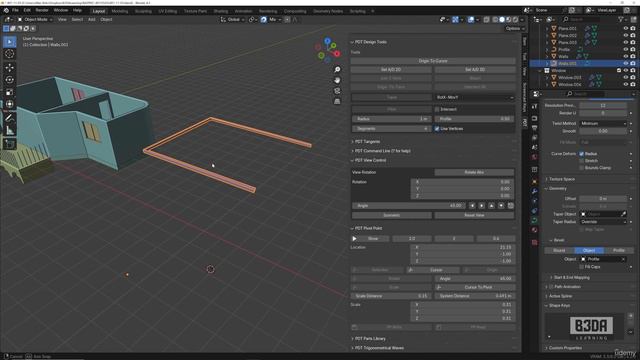Enable the Fill Caps checkbox
640x360 pixels.
[582, 267]
